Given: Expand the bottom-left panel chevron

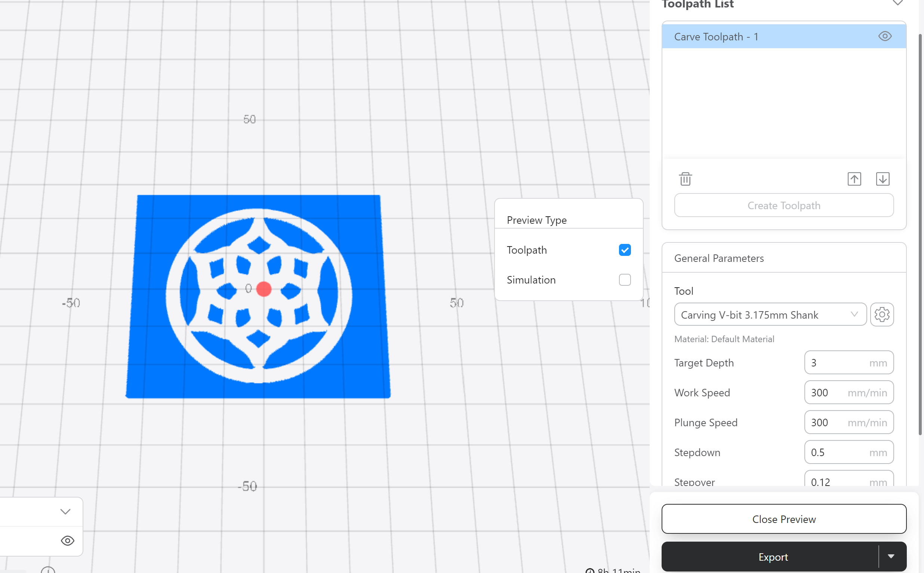Looking at the screenshot, I should (x=65, y=512).
